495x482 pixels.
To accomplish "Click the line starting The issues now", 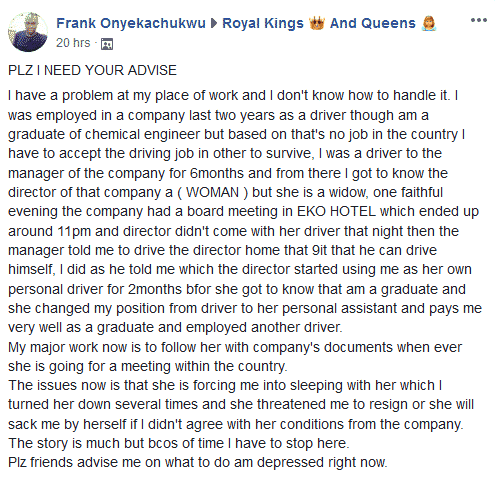I will [x=225, y=385].
